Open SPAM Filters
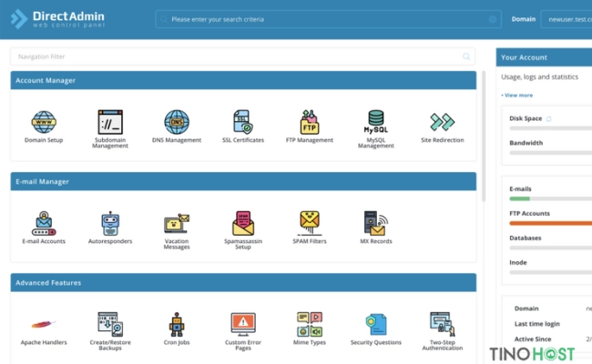592x364 pixels. click(310, 227)
